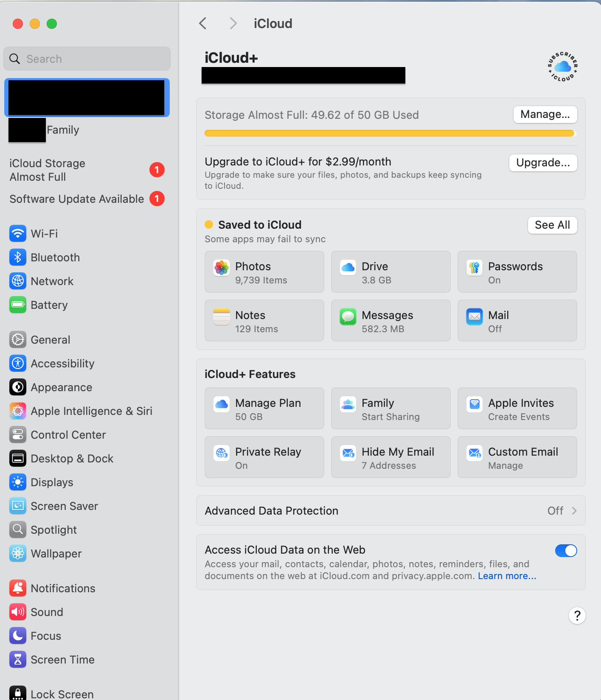Open Lock Screen in sidebar
This screenshot has width=601, height=700.
click(87, 693)
